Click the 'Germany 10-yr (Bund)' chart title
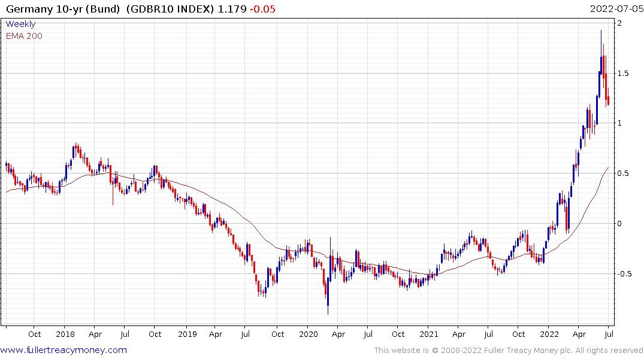Screen dimensions: 644x359 [x=63, y=9]
